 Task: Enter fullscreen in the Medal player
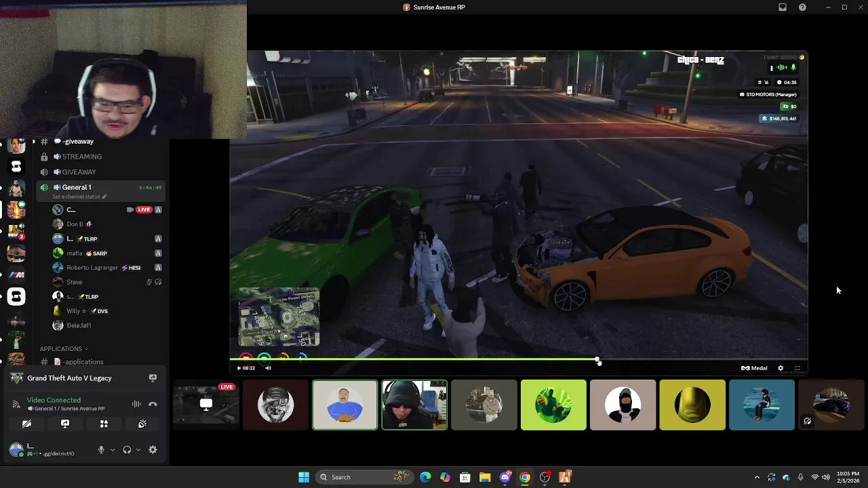click(797, 368)
